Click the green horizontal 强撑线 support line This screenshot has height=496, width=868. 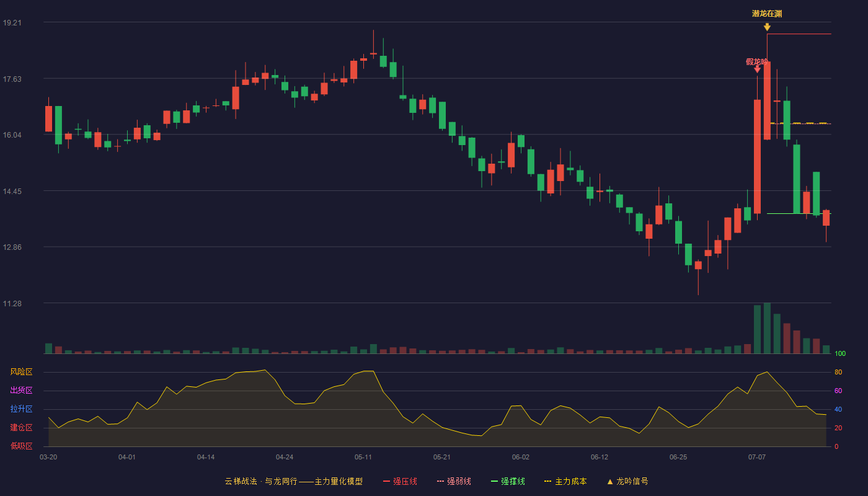click(799, 214)
